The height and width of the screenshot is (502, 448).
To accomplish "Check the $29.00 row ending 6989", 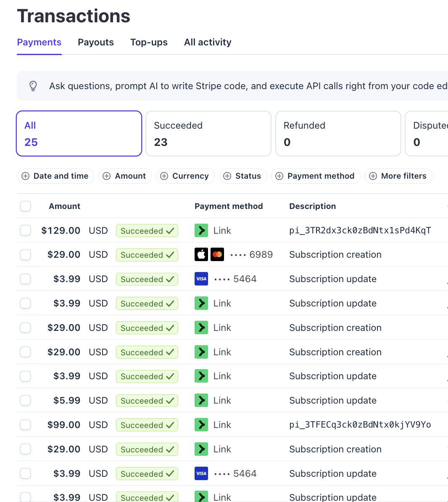I will 26,255.
